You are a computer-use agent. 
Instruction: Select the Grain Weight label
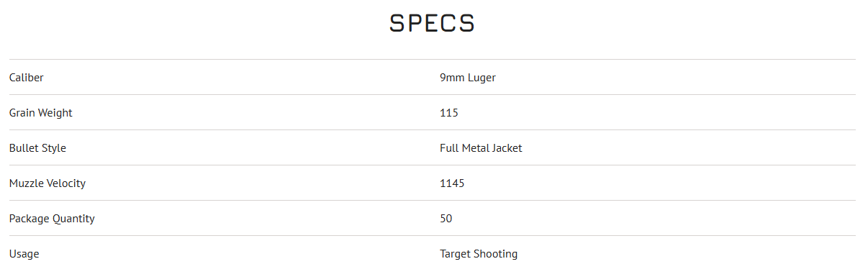(x=41, y=113)
